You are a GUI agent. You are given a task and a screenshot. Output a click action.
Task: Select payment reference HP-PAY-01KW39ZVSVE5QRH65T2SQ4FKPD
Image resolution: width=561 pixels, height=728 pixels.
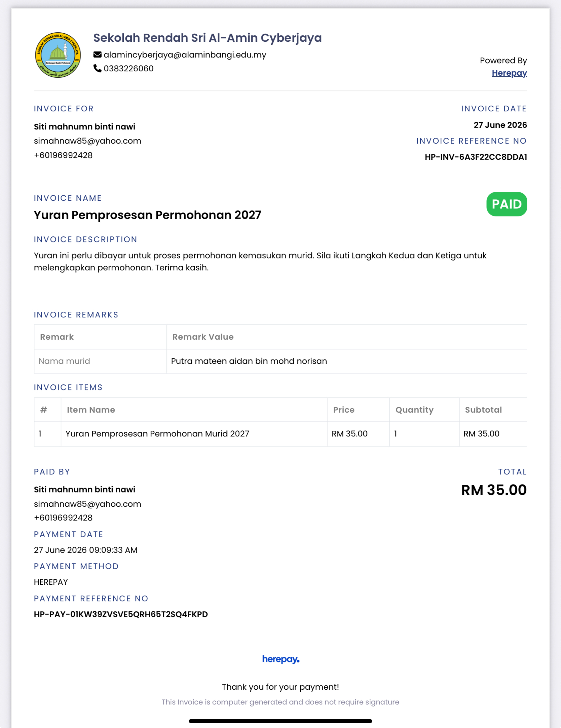coord(121,614)
